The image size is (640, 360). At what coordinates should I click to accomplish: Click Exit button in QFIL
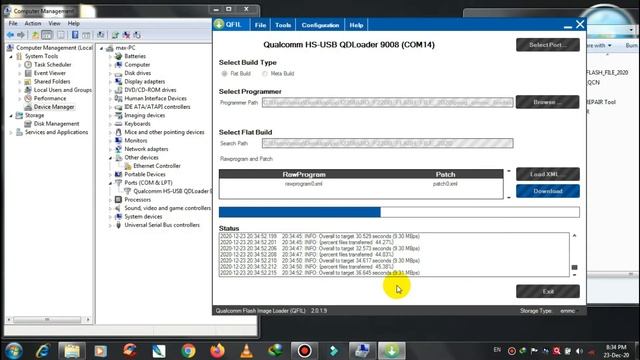coord(548,291)
